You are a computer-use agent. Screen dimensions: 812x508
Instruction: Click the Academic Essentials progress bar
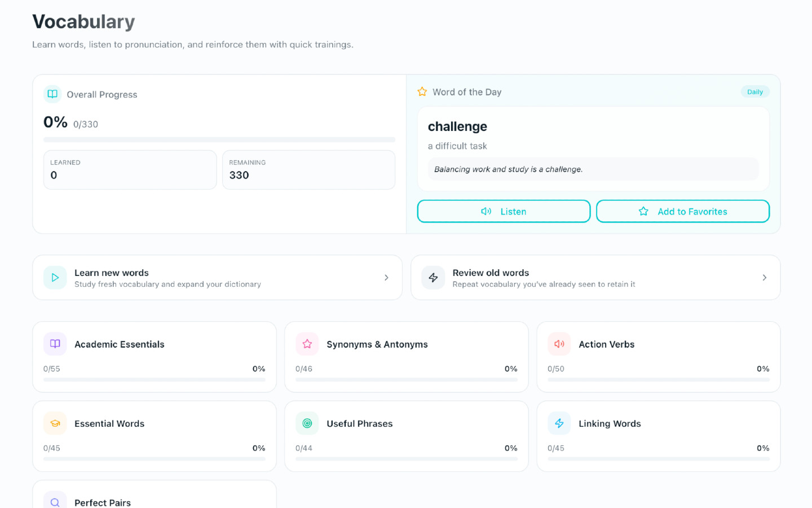point(155,380)
